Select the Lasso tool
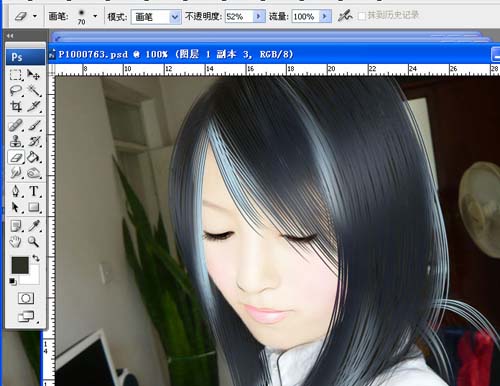The image size is (500, 386). 16,91
